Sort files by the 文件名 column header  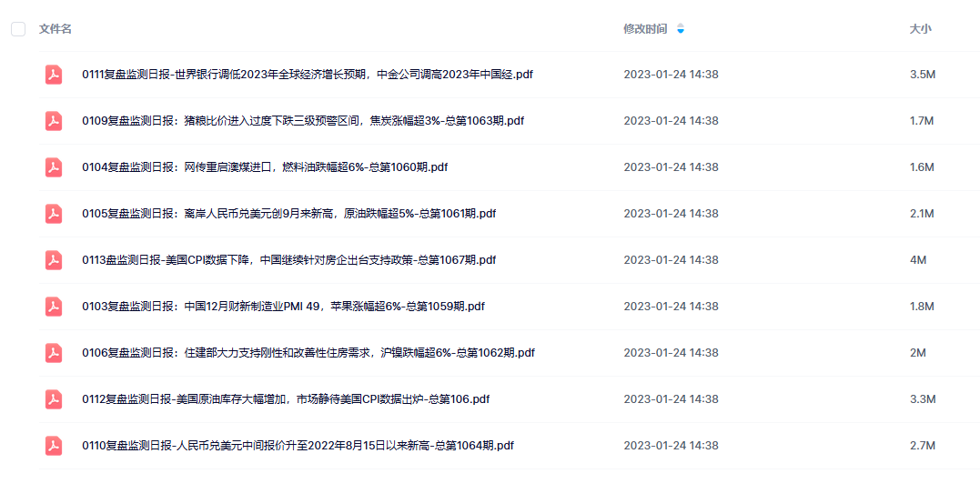coord(55,29)
